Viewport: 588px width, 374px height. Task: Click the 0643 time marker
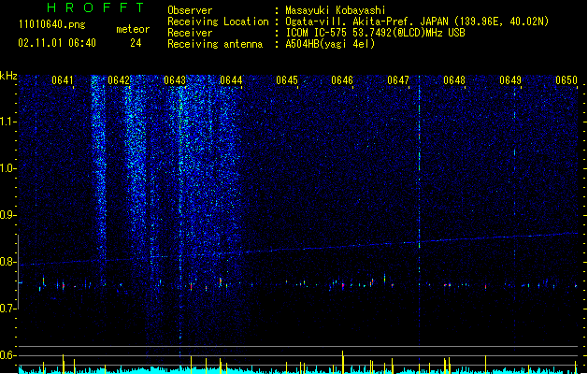[x=175, y=80]
